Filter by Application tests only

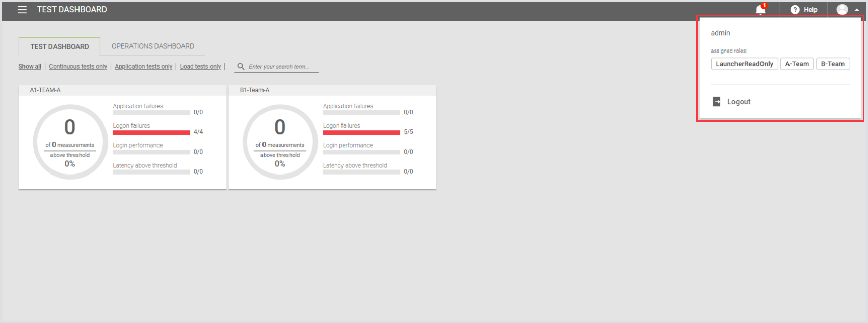pyautogui.click(x=143, y=67)
